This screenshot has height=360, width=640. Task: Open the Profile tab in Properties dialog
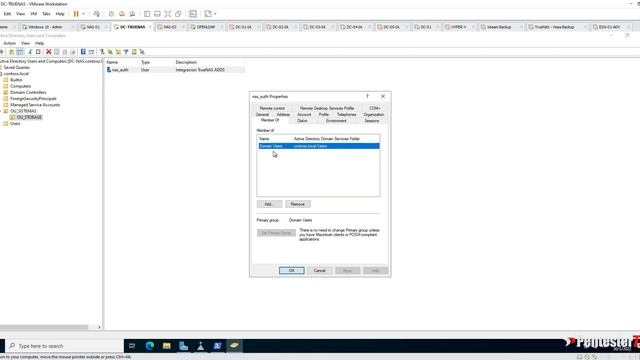pos(324,115)
